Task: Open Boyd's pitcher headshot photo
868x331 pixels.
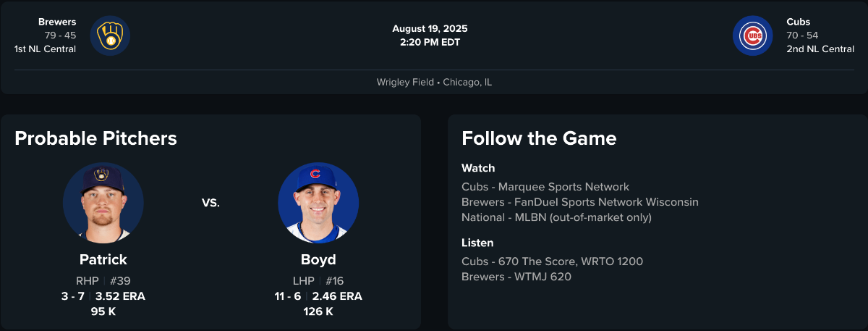Action: [318, 203]
